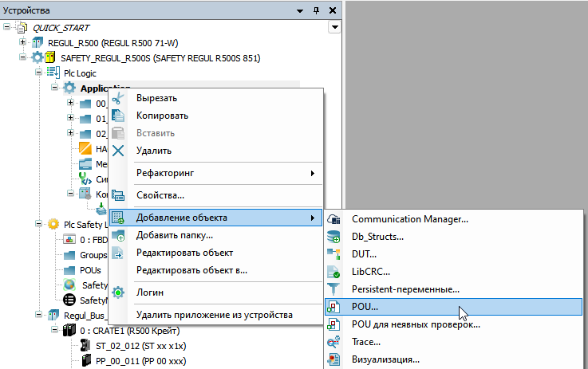Click the red X icon for Удалить
This screenshot has width=588, height=369.
[118, 151]
